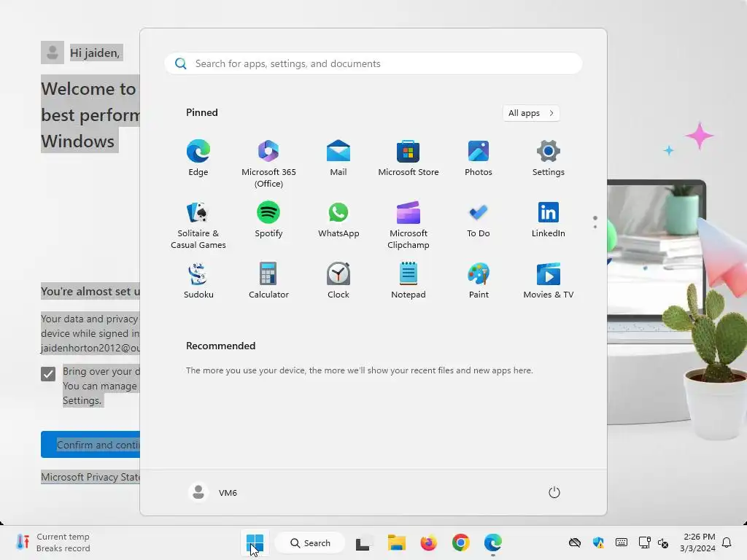The height and width of the screenshot is (560, 747).
Task: Open the muted volume tray icon
Action: [663, 542]
